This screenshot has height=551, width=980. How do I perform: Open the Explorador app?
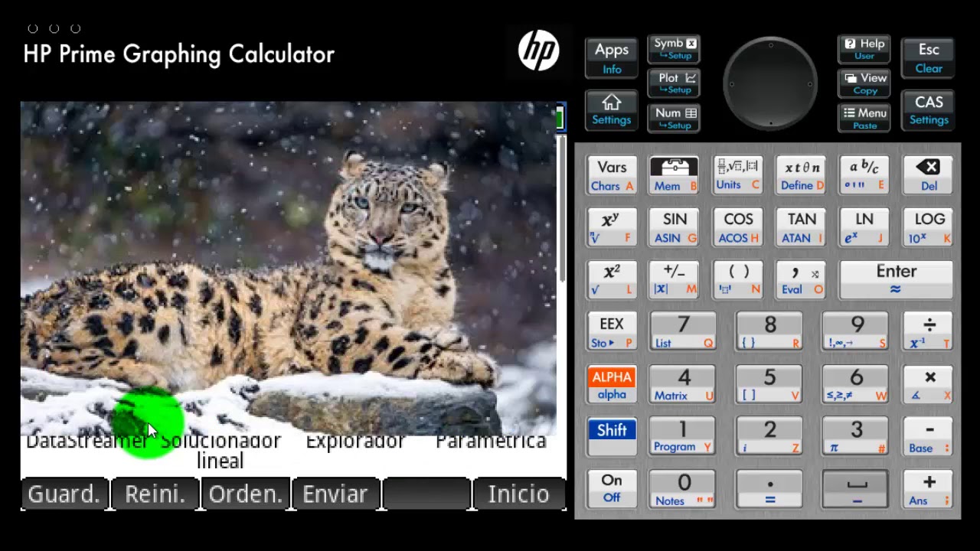355,442
